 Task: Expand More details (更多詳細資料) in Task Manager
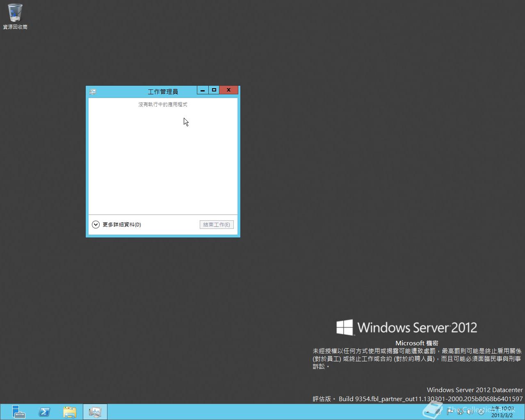coord(116,224)
